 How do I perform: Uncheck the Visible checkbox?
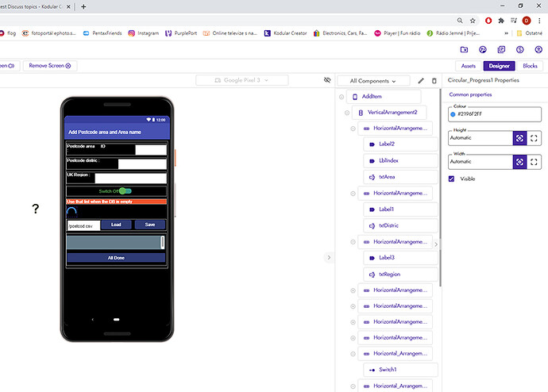point(452,179)
